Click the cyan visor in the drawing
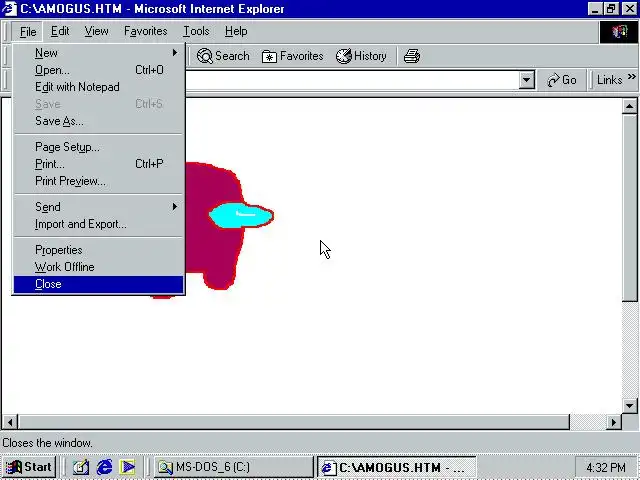Image resolution: width=640 pixels, height=480 pixels. [241, 215]
